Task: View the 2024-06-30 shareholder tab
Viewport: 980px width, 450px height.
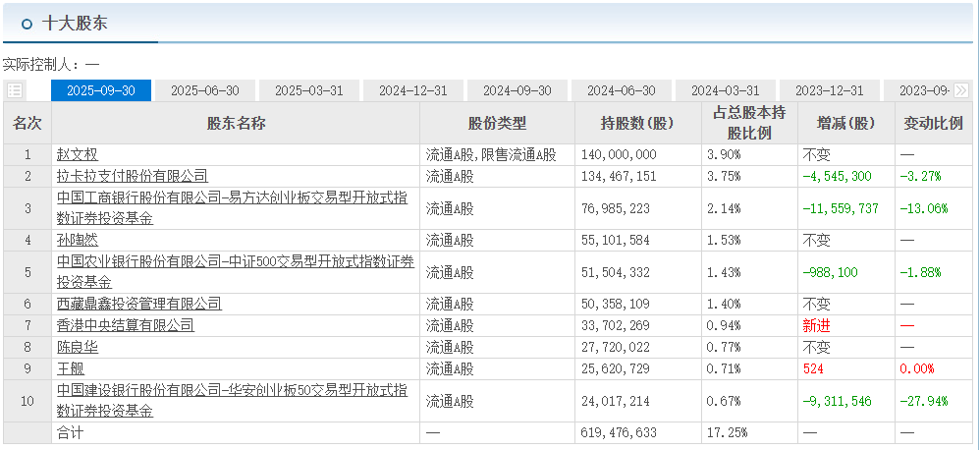Action: pyautogui.click(x=622, y=90)
